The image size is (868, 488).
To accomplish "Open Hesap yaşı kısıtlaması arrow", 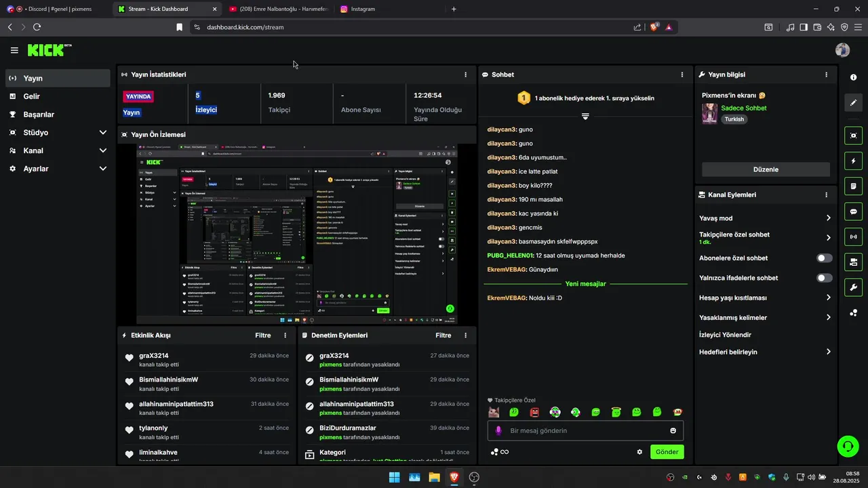I will coord(828,298).
